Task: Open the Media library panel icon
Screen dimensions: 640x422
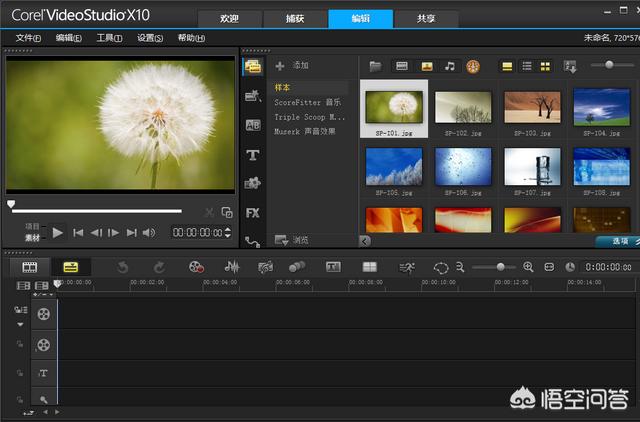Action: coord(253,67)
